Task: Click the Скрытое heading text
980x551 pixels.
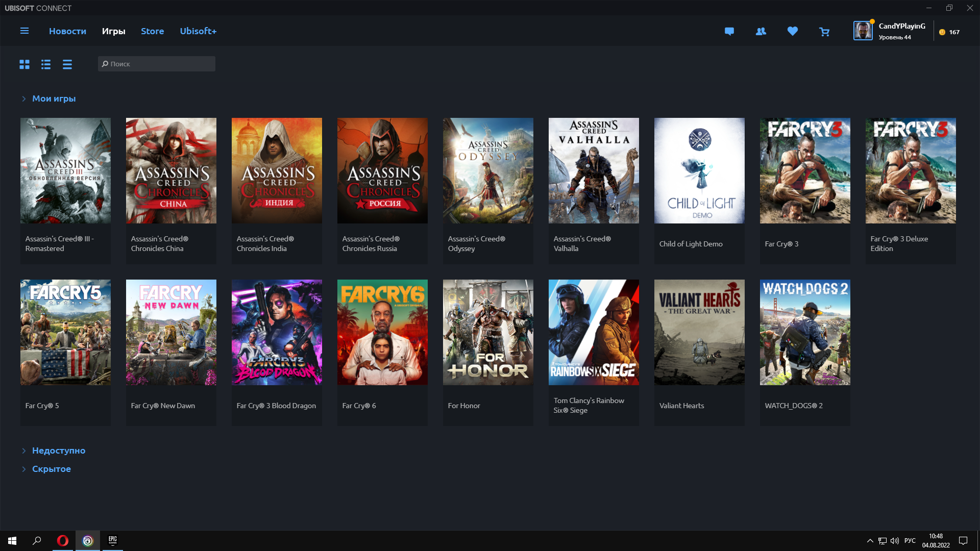Action: tap(52, 469)
